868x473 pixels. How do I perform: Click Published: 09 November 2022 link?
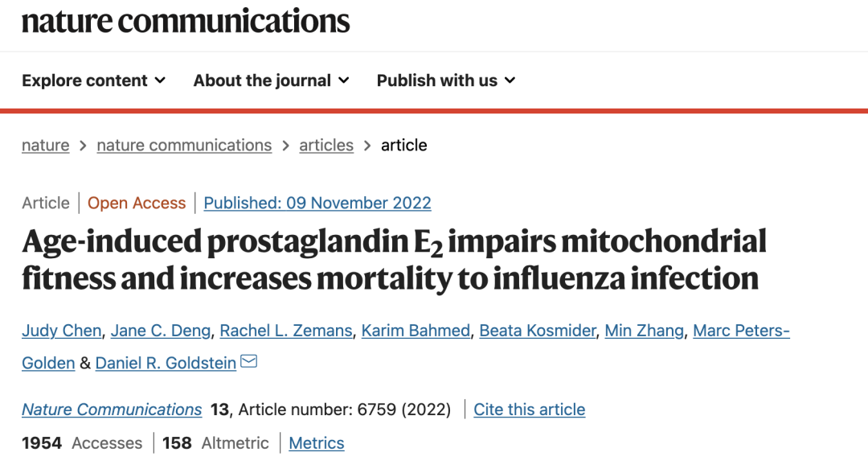coord(317,203)
